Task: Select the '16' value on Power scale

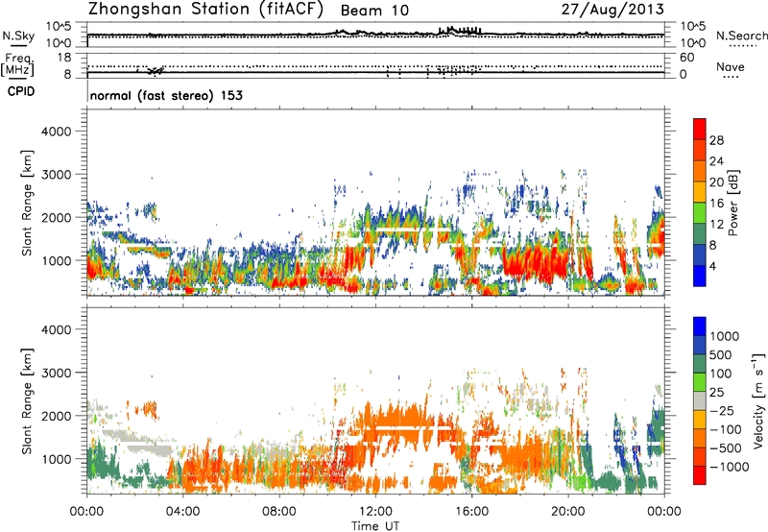Action: [x=716, y=204]
